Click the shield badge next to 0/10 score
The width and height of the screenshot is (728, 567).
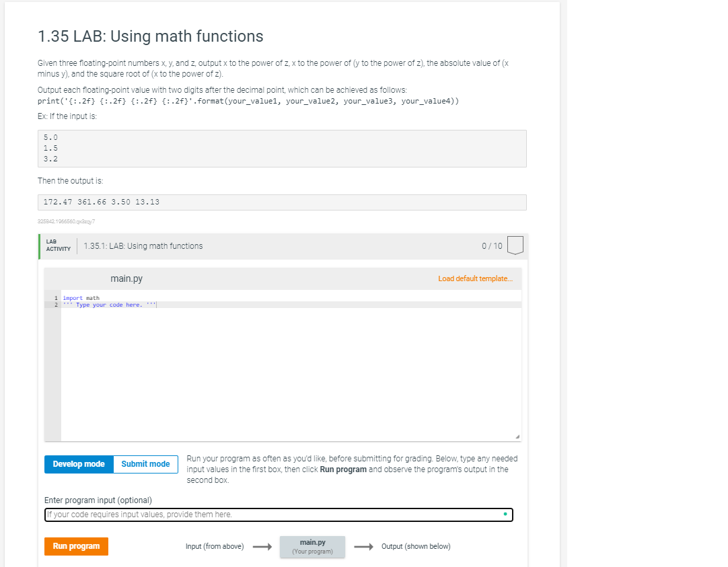coord(515,245)
